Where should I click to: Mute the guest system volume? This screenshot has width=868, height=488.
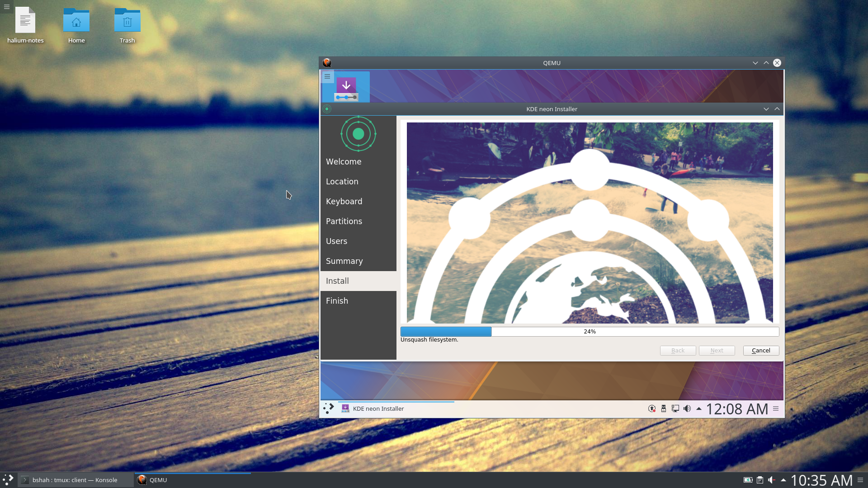pos(687,408)
